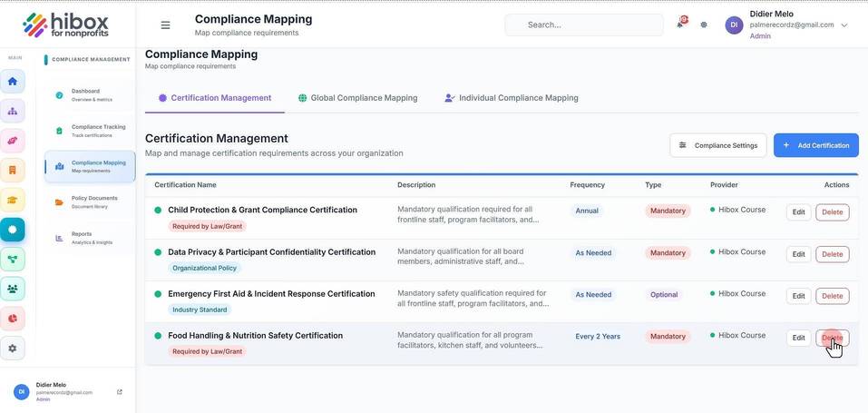
Task: Switch to Individual Compliance Mapping tab
Action: (511, 98)
